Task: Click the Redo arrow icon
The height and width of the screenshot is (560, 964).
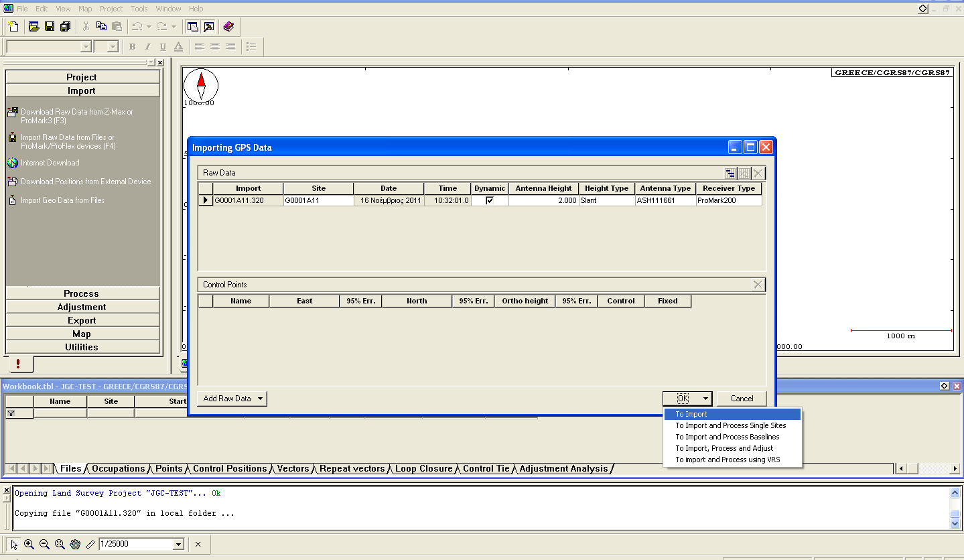Action: coord(161,27)
